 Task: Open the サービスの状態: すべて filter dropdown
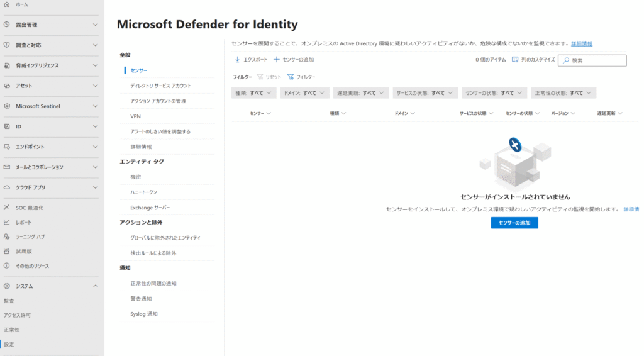[x=425, y=93]
